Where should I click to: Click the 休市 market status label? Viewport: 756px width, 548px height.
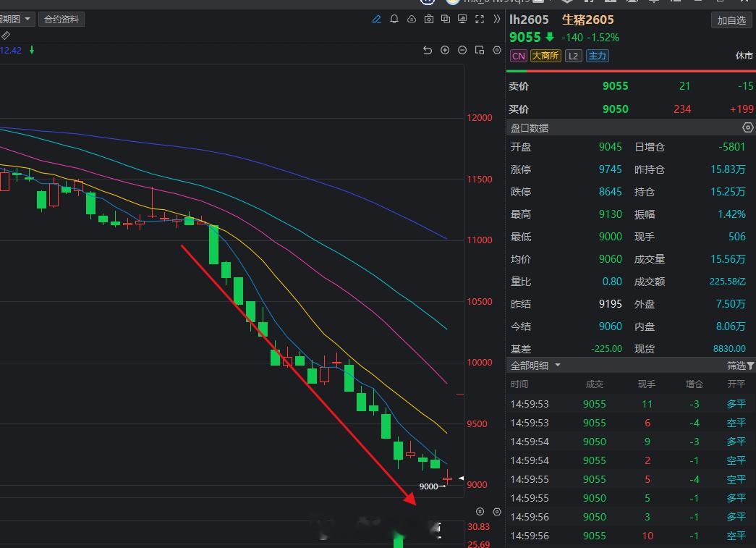(744, 56)
